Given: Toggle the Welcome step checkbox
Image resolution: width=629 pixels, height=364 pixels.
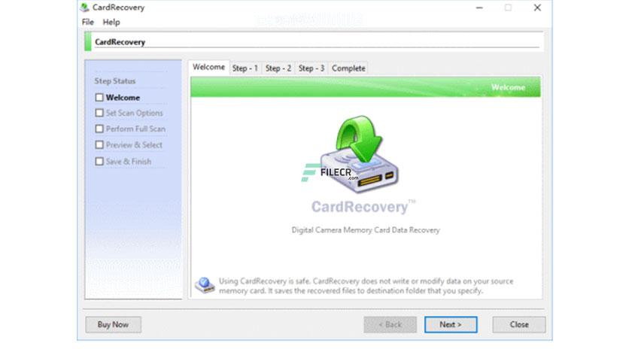Looking at the screenshot, I should coord(99,98).
